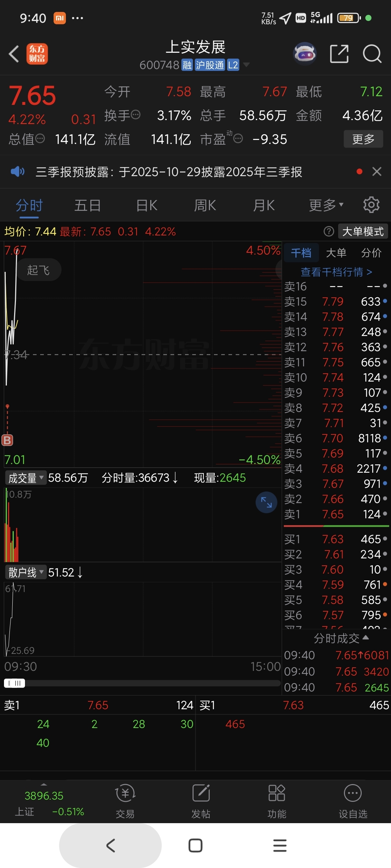Select 大单 order book tab
Screen dimensions: 391x868
click(x=336, y=252)
